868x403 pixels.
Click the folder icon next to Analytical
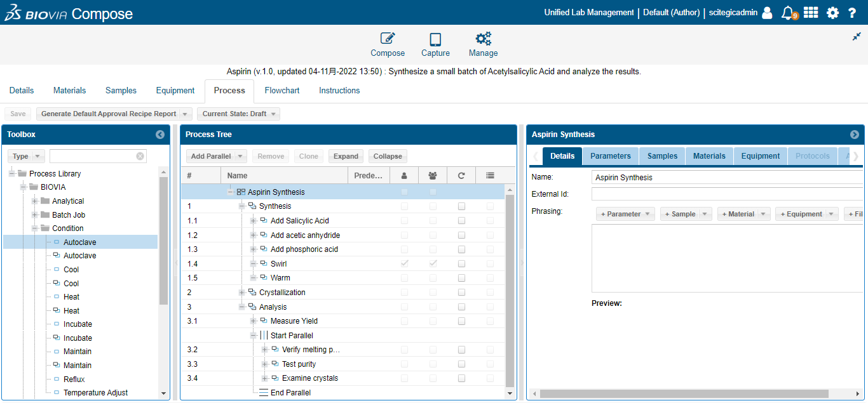pyautogui.click(x=45, y=201)
